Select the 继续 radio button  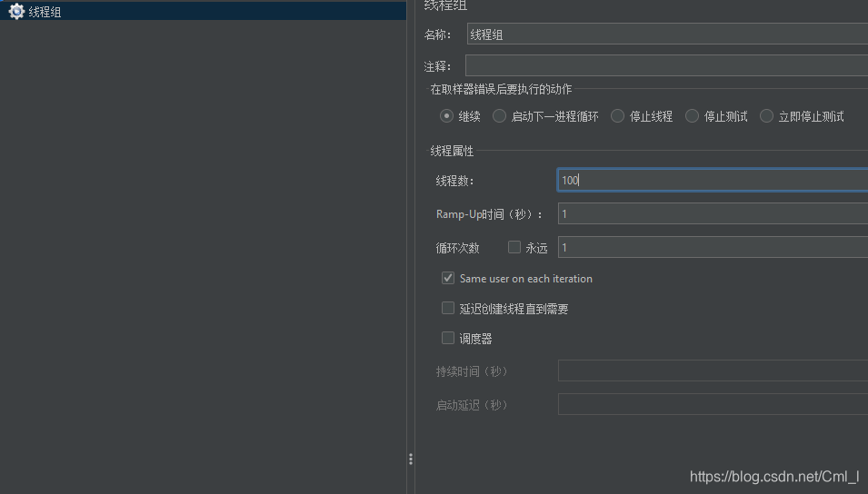tap(447, 116)
